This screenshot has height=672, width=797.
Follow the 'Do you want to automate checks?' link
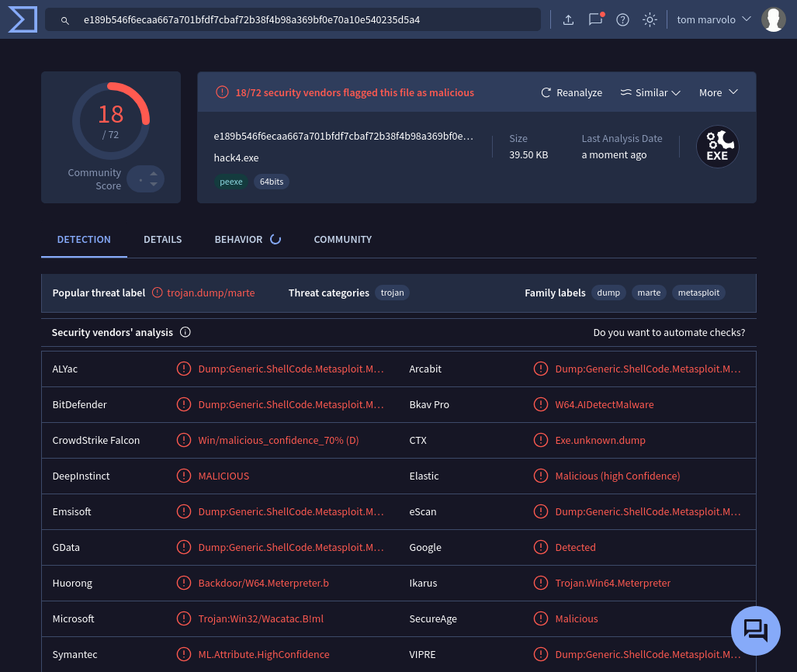(669, 332)
